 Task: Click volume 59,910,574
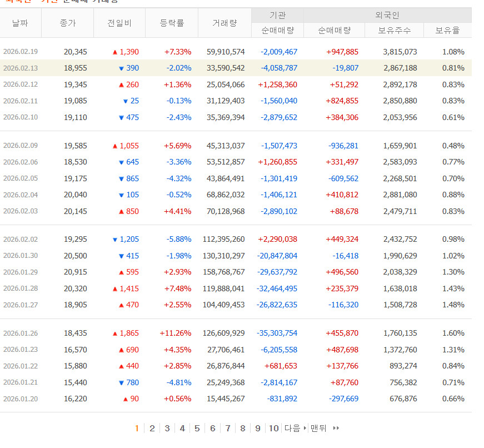pos(226,52)
